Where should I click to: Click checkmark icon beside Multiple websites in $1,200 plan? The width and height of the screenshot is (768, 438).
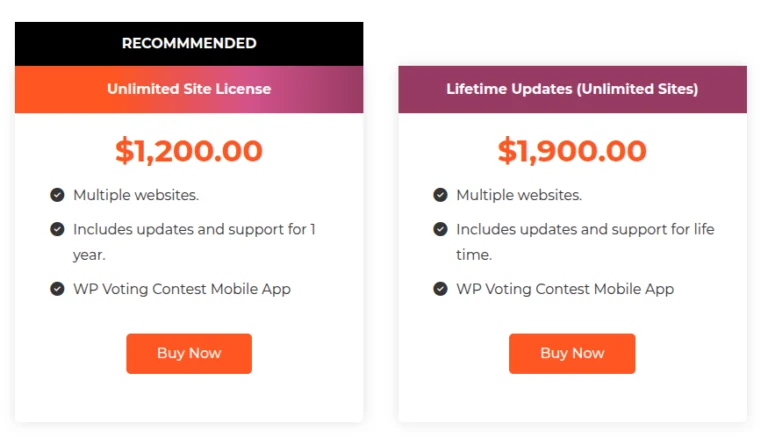point(58,195)
